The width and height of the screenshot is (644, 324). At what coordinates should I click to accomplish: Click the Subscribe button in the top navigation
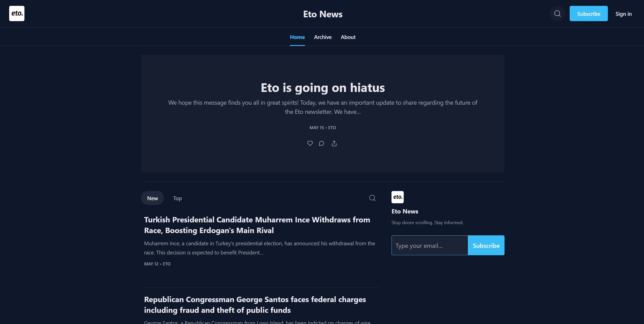click(x=589, y=13)
